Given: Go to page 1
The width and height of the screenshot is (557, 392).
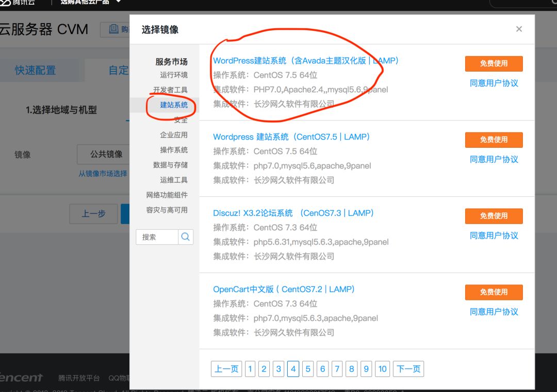Looking at the screenshot, I should pyautogui.click(x=250, y=369).
